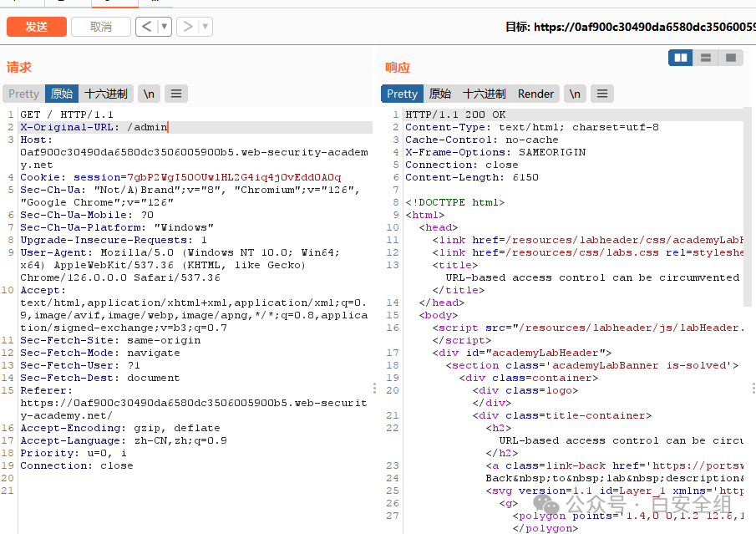Click the HTTP/1.1 200 OK status line
This screenshot has width=756, height=534.
coord(455,114)
